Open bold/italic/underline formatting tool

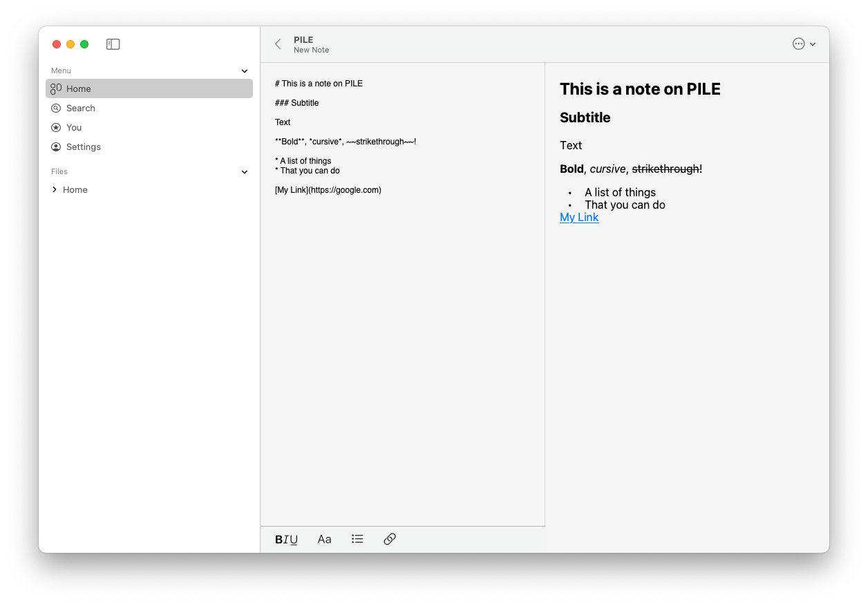(x=286, y=540)
